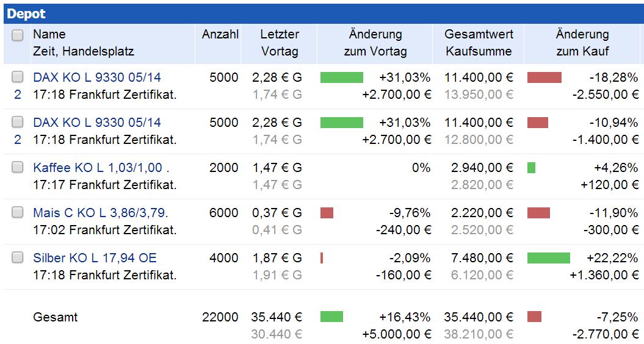Image resolution: width=644 pixels, height=344 pixels.
Task: Open the second DAX KO L 9330 05/14 link
Action: [x=97, y=123]
